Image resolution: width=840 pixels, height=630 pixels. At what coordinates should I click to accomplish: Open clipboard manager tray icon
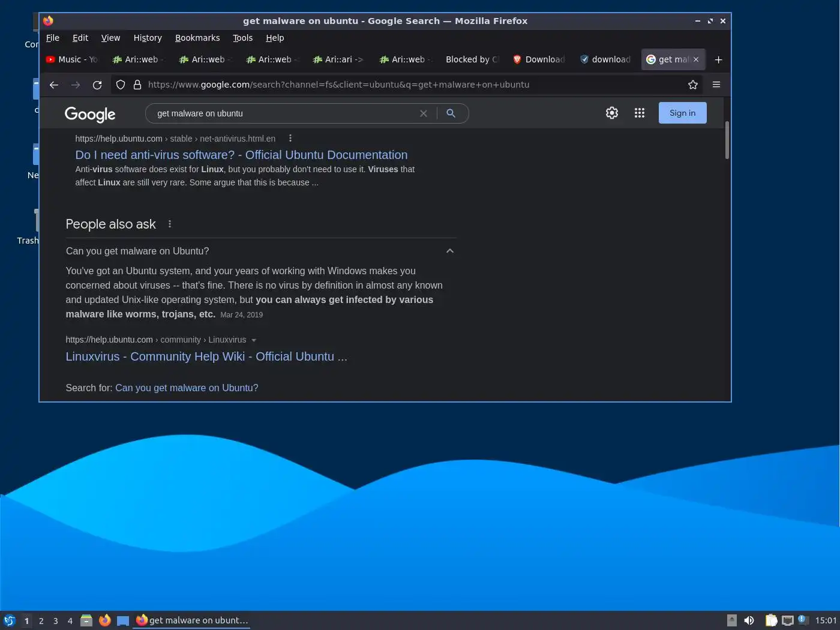click(771, 620)
